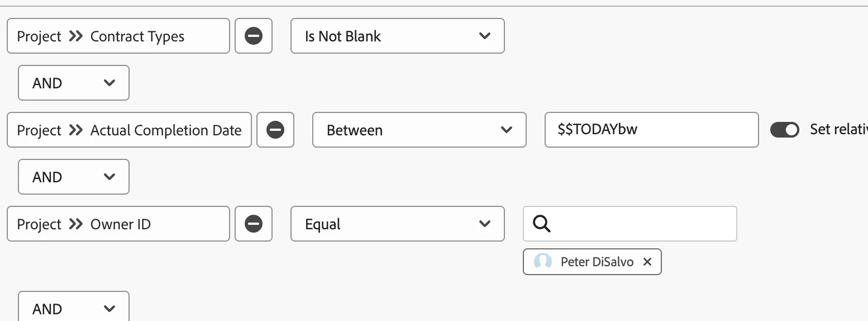The width and height of the screenshot is (868, 321).
Task: Remove the Actual Completion Date filter row
Action: pyautogui.click(x=275, y=130)
